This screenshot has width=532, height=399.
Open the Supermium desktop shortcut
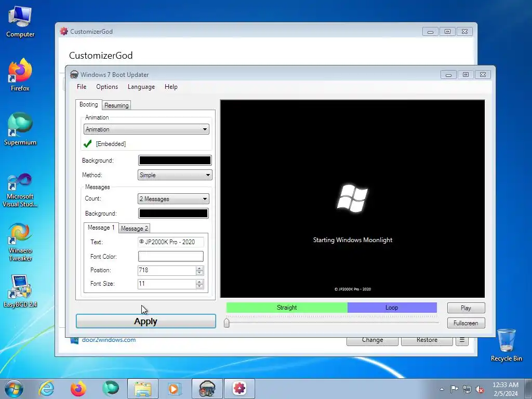20,129
